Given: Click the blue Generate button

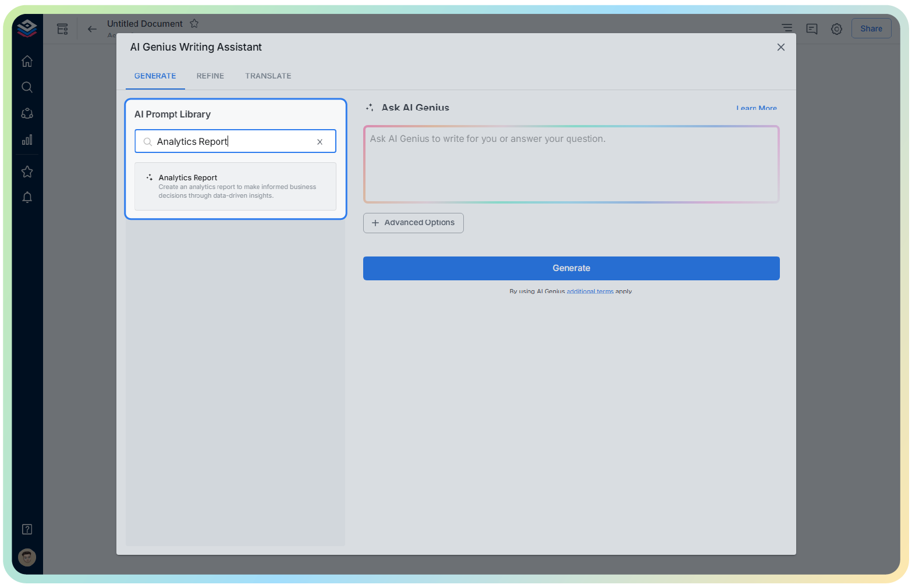Looking at the screenshot, I should tap(572, 268).
